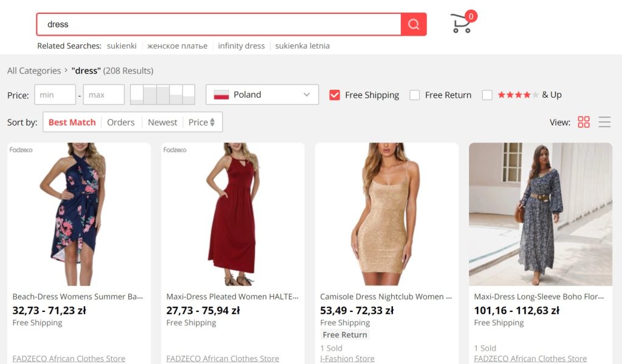Open the gold Camisole Dress product image

coord(387,214)
